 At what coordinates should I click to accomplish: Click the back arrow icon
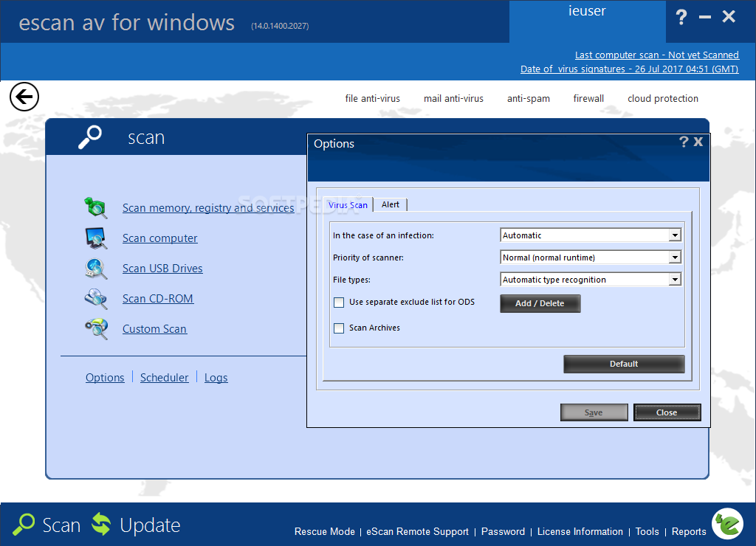coord(24,97)
